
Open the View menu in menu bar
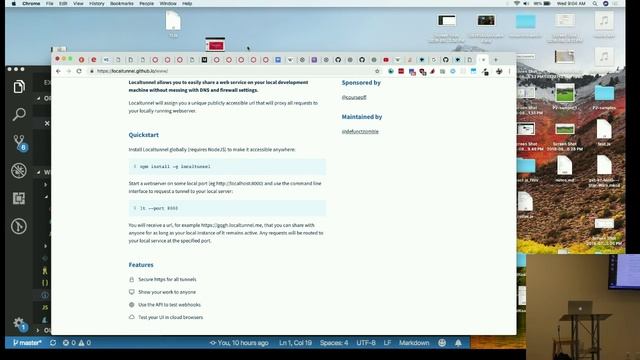click(x=78, y=3)
